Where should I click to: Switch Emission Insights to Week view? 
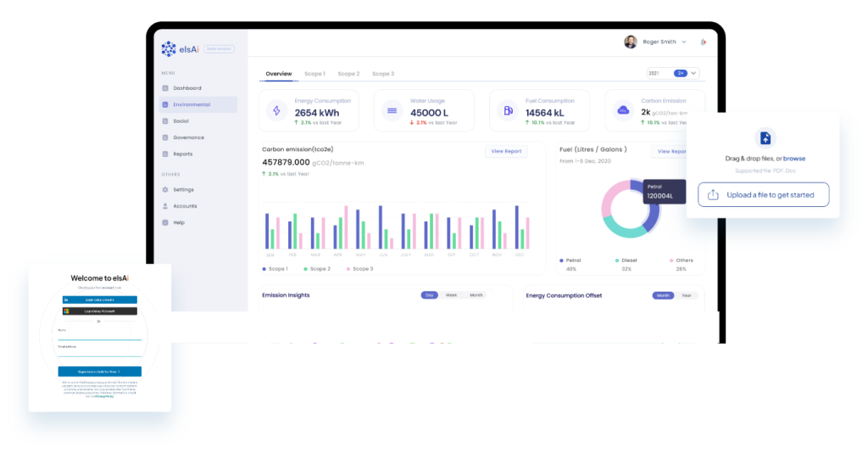click(x=451, y=295)
